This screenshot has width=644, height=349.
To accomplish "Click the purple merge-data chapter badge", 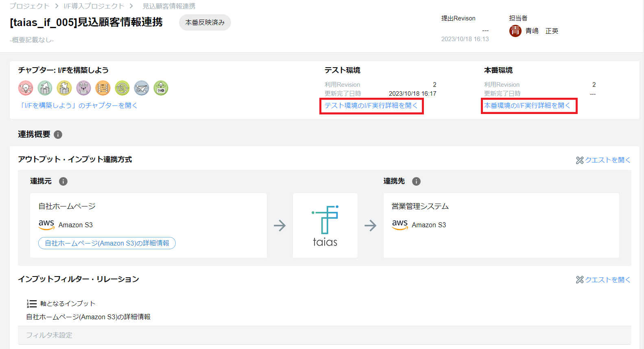I will point(83,88).
